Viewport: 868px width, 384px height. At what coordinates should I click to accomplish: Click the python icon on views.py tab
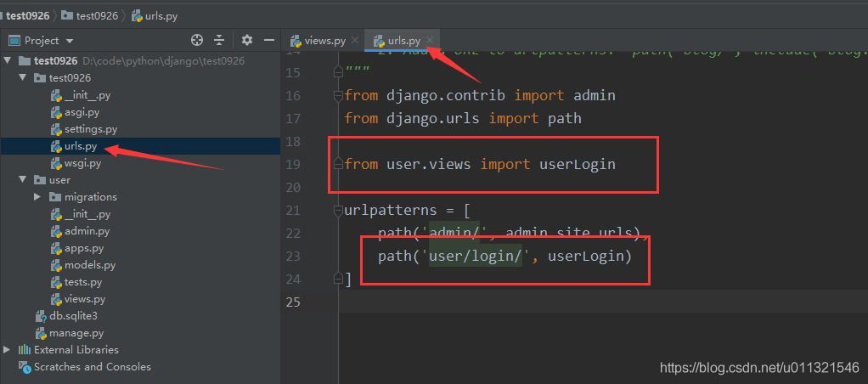(296, 41)
